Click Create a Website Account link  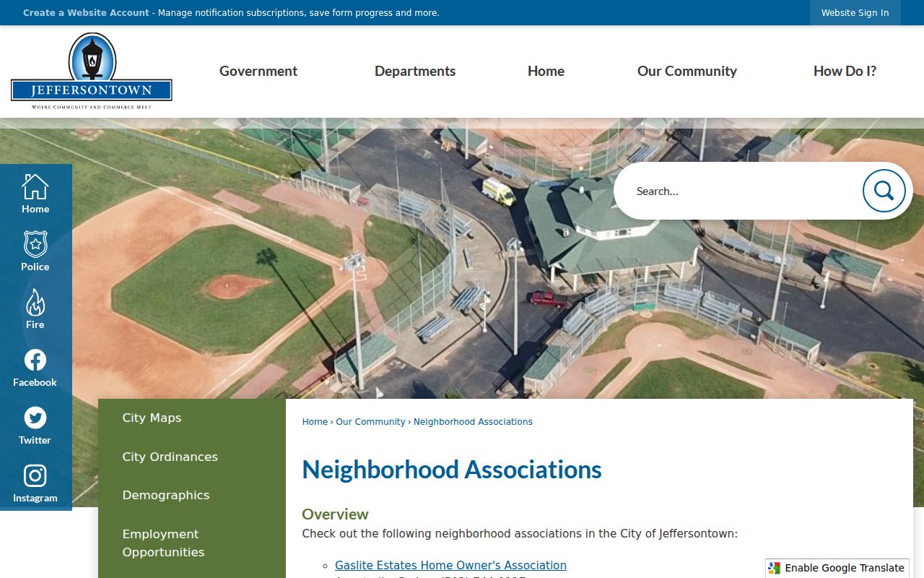[x=86, y=13]
